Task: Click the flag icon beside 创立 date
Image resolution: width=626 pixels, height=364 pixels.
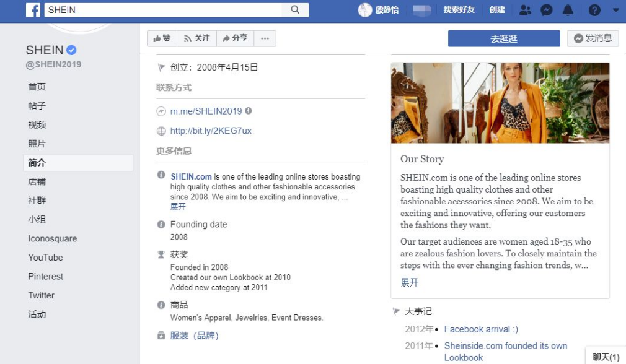Action: pos(161,67)
